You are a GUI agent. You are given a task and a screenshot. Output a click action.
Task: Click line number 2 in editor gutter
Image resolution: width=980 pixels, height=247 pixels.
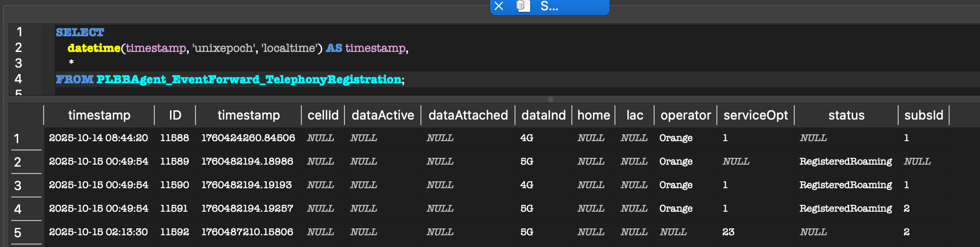(19, 48)
